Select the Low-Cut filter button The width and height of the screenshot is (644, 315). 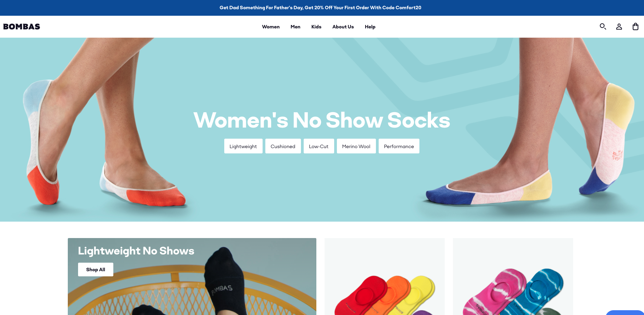(319, 146)
